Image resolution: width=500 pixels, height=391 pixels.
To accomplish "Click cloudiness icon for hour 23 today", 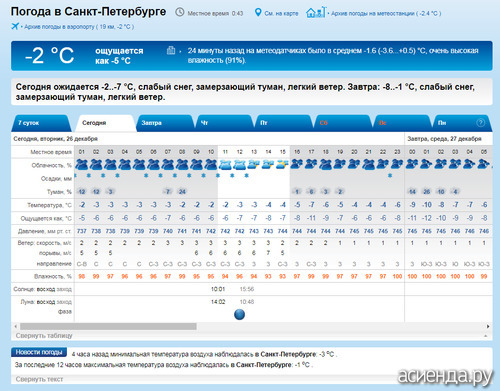I will [x=397, y=164].
